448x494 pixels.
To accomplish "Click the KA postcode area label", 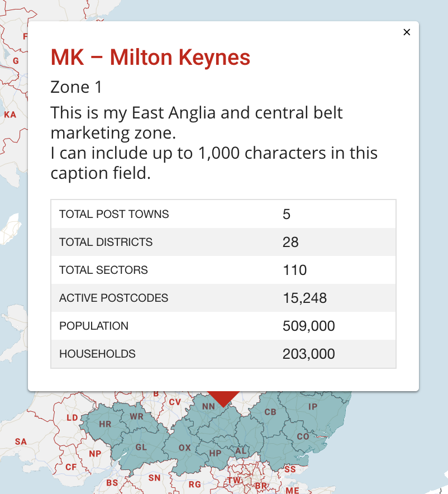I will click(10, 115).
